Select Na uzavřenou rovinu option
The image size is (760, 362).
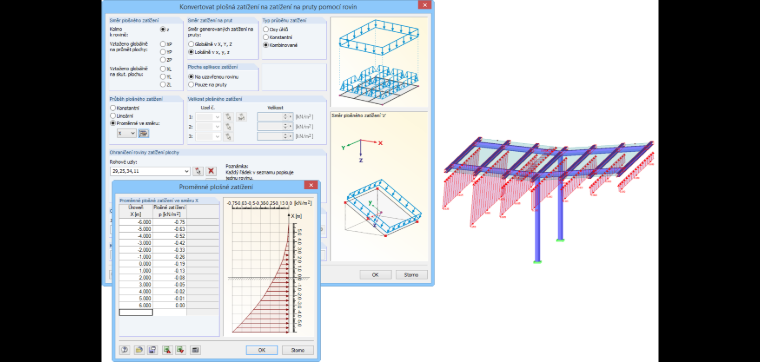tap(190, 77)
